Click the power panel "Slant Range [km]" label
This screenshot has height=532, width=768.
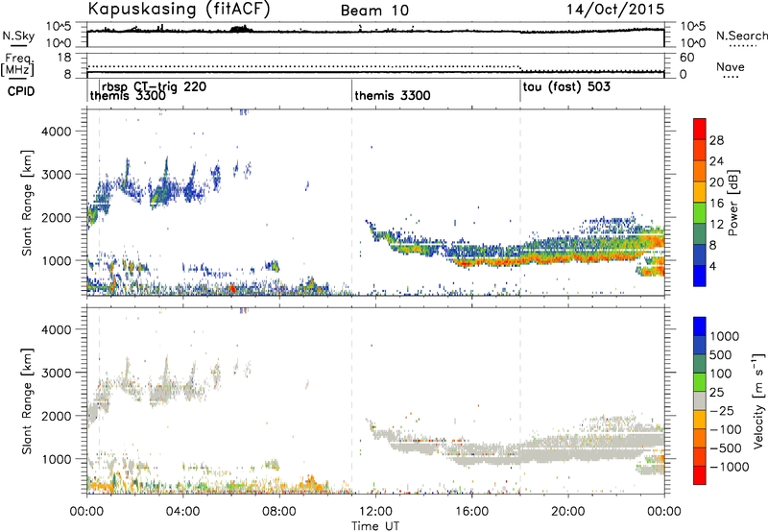27,203
